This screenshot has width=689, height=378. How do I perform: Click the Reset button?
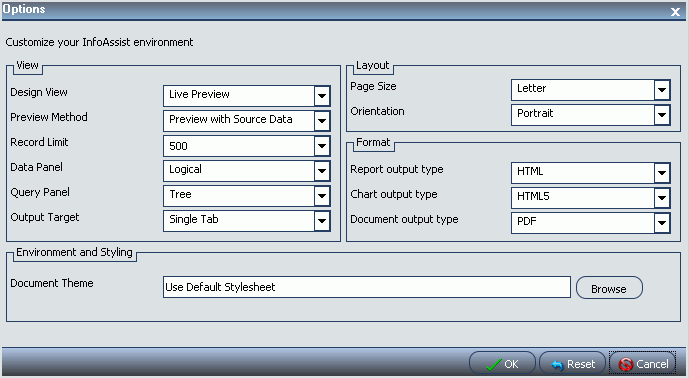(573, 364)
